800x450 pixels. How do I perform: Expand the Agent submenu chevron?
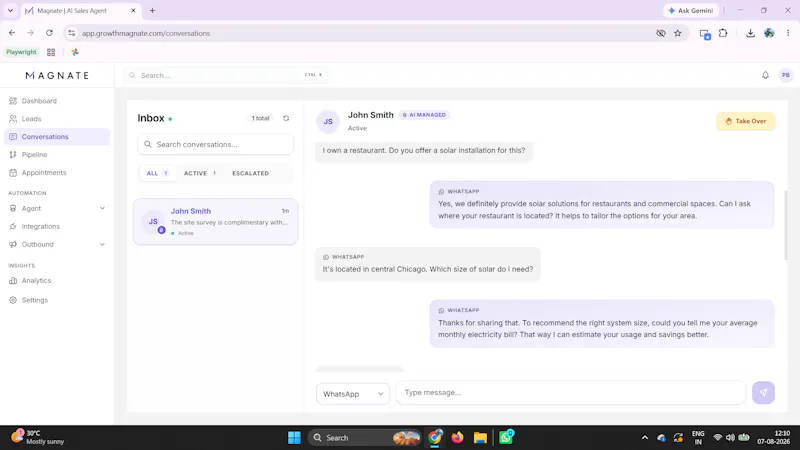click(x=102, y=209)
